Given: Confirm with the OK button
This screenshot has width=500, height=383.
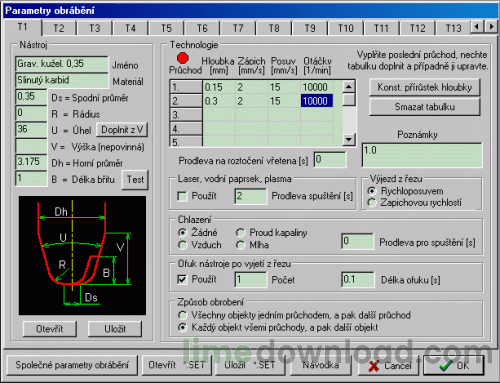Looking at the screenshot, I should pos(454,366).
